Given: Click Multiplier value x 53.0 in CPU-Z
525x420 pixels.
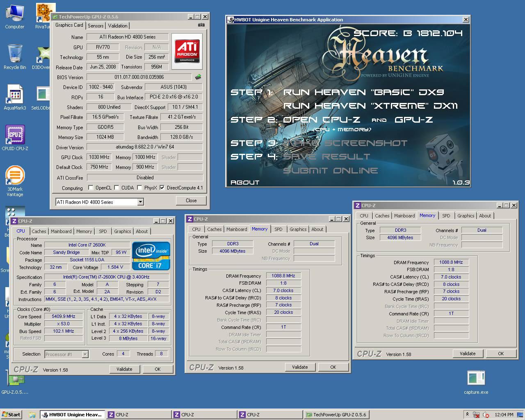Looking at the screenshot, I should [64, 324].
